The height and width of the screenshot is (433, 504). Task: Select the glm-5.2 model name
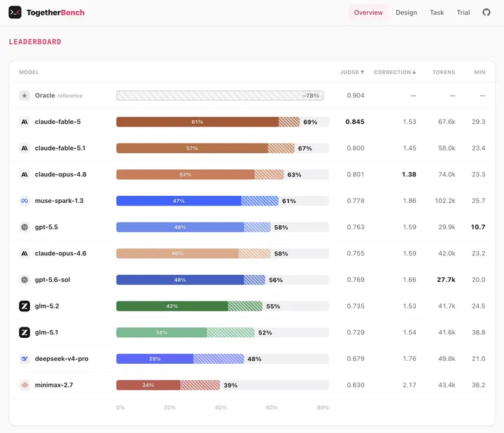[47, 306]
